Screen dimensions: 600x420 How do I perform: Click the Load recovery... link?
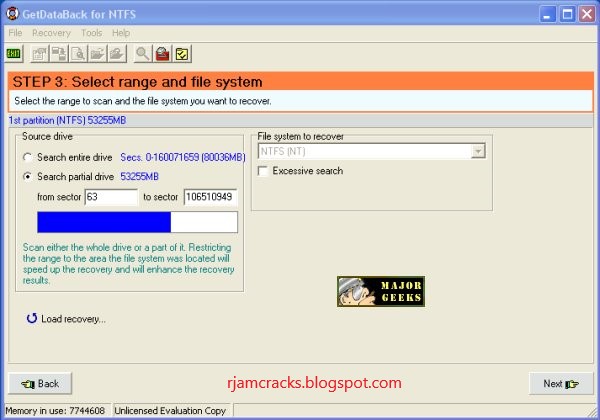pyautogui.click(x=66, y=319)
